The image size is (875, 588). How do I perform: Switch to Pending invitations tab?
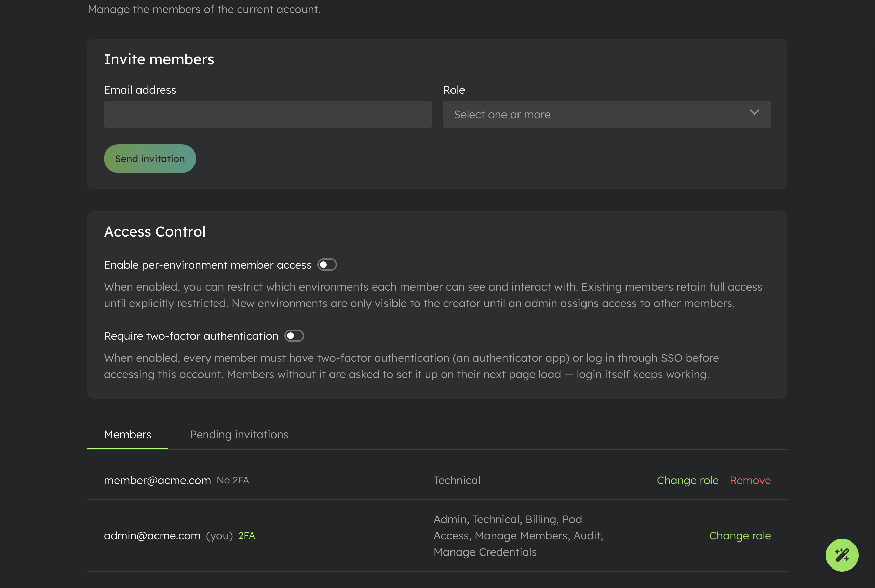(239, 435)
